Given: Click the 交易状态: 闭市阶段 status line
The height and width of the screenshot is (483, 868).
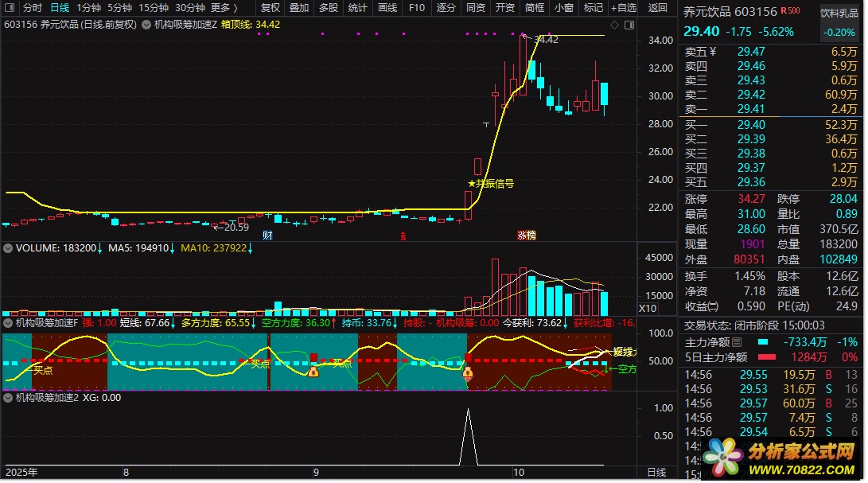Looking at the screenshot, I should (x=754, y=325).
